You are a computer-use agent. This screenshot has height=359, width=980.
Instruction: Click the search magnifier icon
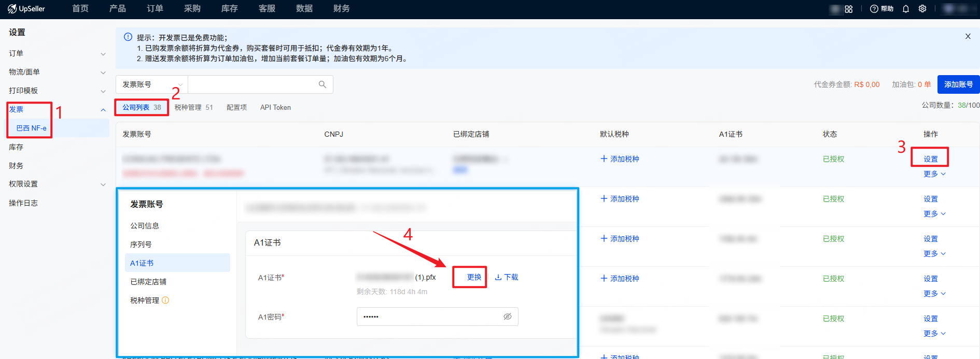(322, 84)
